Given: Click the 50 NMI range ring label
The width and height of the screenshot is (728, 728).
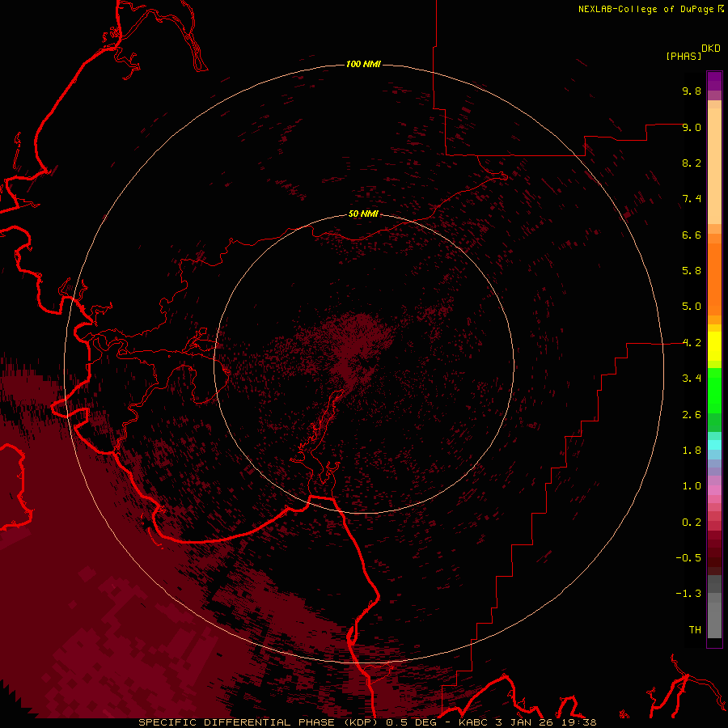Looking at the screenshot, I should (x=363, y=214).
